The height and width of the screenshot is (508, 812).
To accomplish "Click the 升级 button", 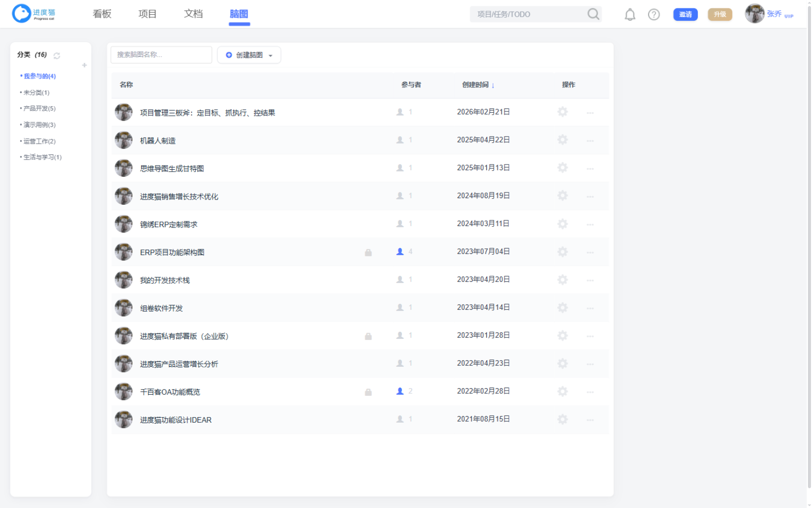I will click(720, 14).
